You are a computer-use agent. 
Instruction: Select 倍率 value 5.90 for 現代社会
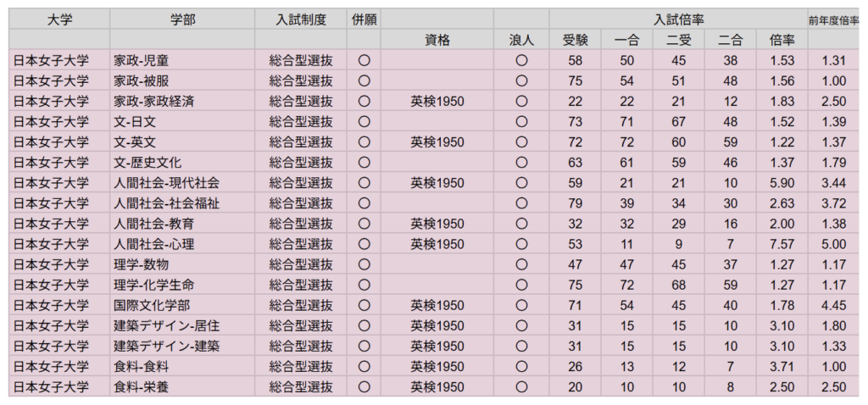782,183
